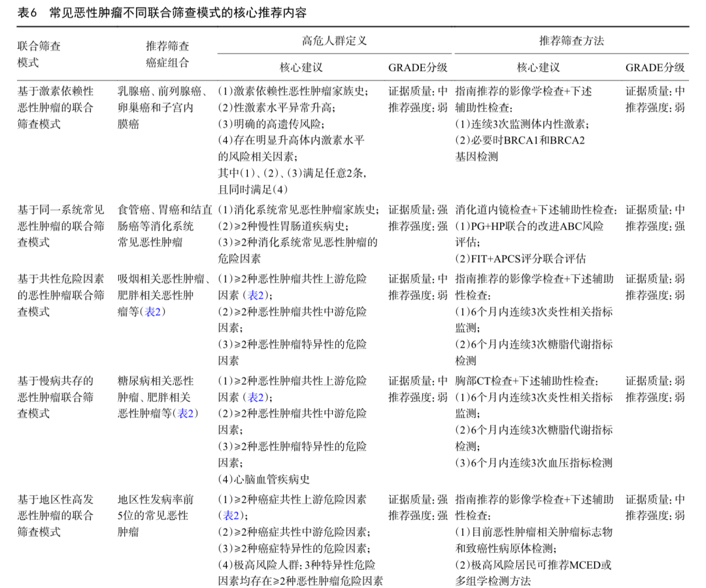Viewport: 706px width, 588px height.
Task: Select the rightmost GRADE分级 subheader
Action: (654, 67)
